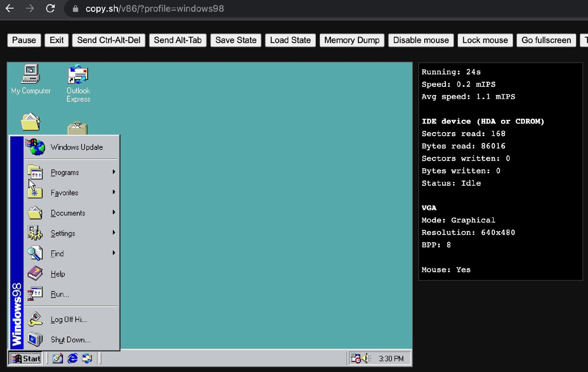Launch Outlook Express from quick launch bar

87,358
